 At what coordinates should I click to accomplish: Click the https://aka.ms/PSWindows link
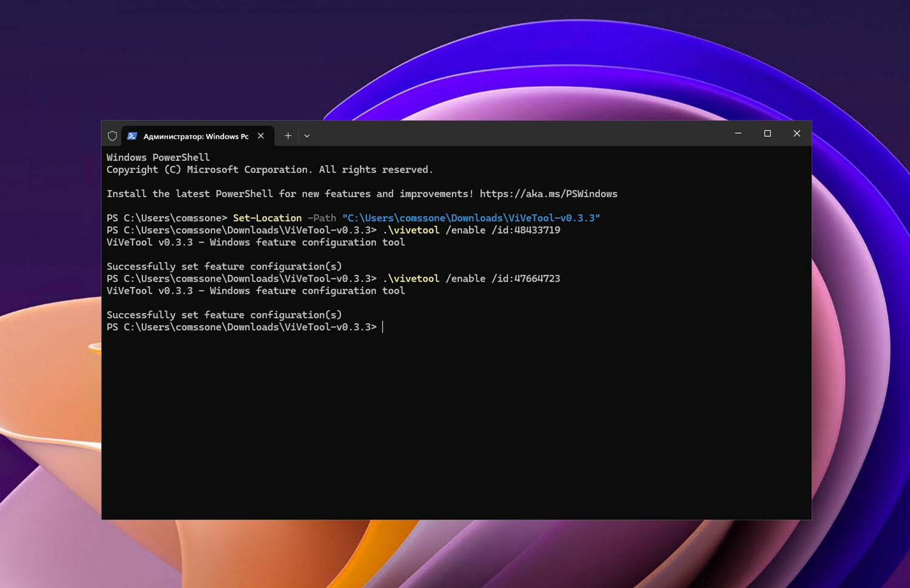click(548, 194)
